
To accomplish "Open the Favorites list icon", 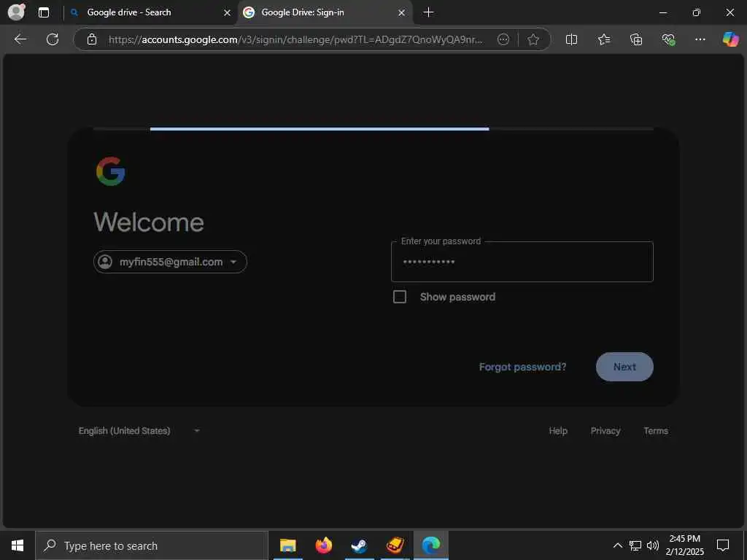I will pos(603,39).
